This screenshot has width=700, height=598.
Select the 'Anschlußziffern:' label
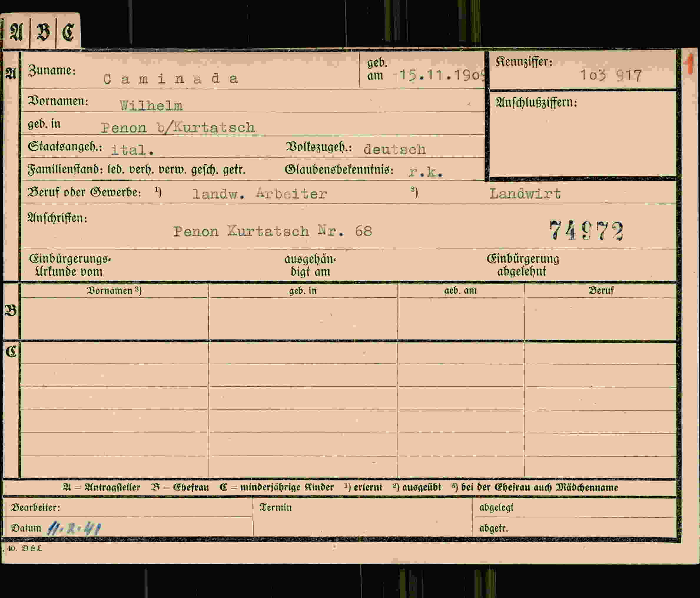pyautogui.click(x=536, y=102)
